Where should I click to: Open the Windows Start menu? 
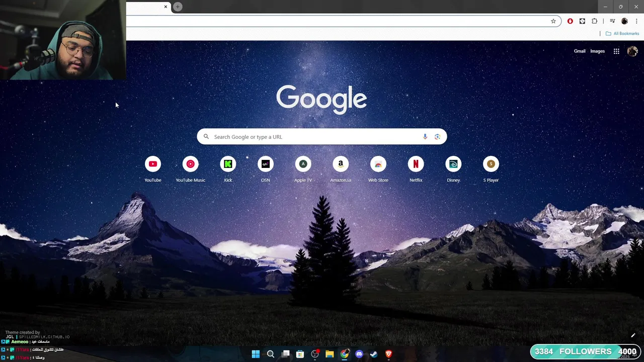pos(256,354)
